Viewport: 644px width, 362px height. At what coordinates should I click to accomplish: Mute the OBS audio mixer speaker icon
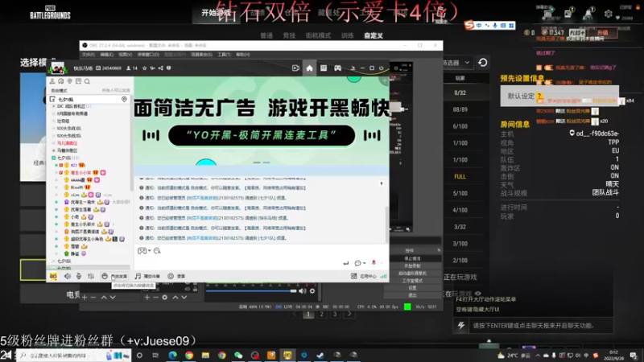(x=303, y=291)
